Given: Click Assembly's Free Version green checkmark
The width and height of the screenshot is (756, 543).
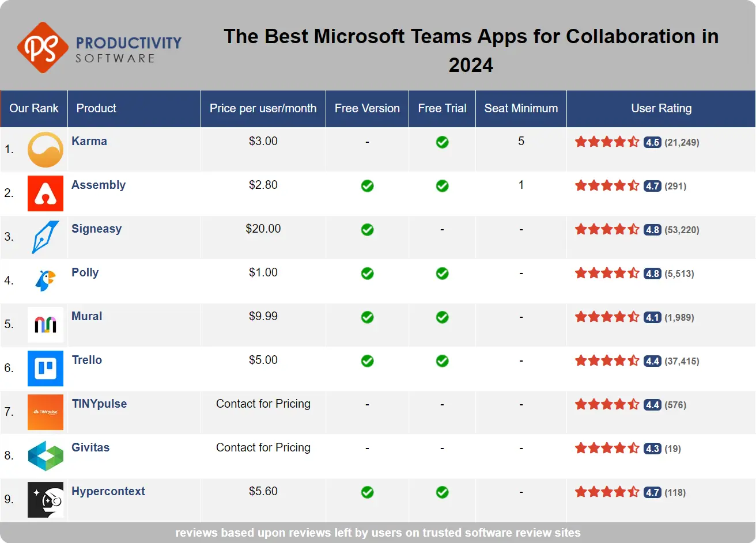Looking at the screenshot, I should (367, 186).
